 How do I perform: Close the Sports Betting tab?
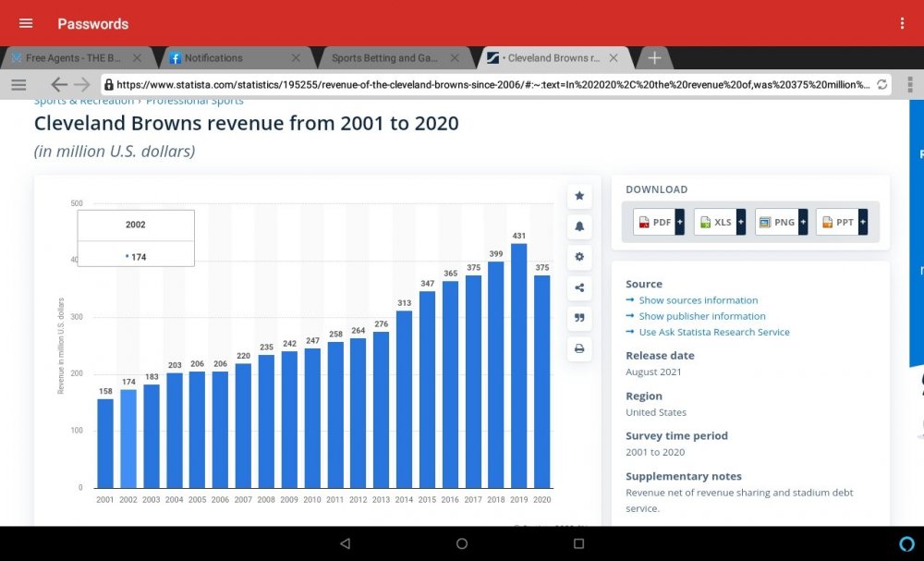455,57
